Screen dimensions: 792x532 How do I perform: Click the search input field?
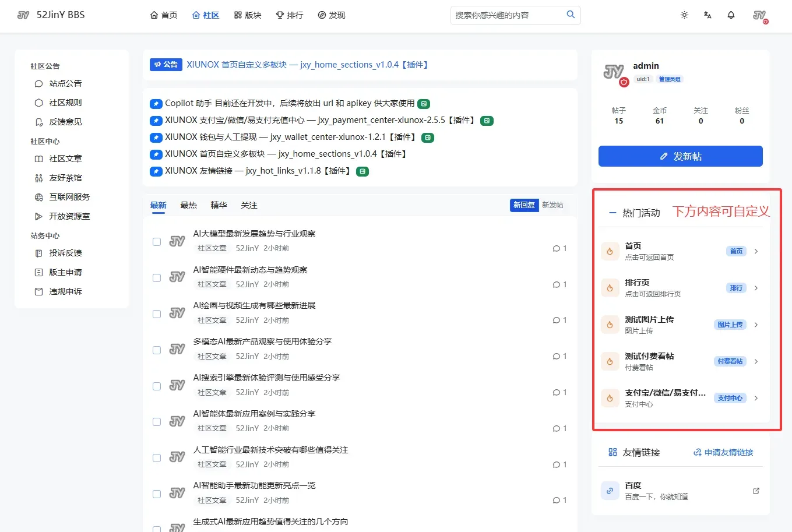(508, 15)
